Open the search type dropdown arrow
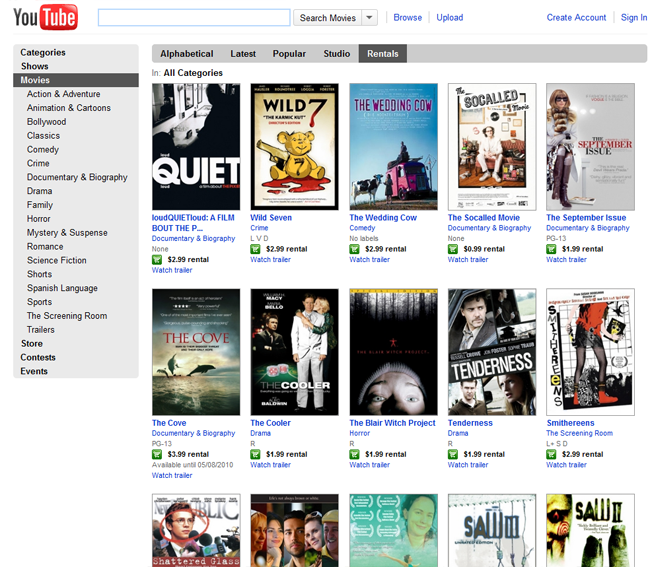The width and height of the screenshot is (650, 567). pyautogui.click(x=369, y=18)
